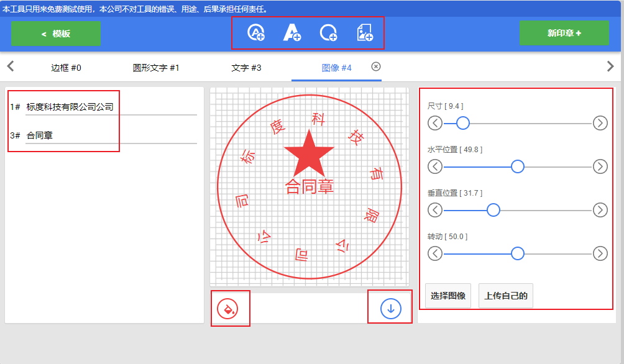Select the add straight text tool
Image resolution: width=624 pixels, height=364 pixels.
(x=292, y=33)
